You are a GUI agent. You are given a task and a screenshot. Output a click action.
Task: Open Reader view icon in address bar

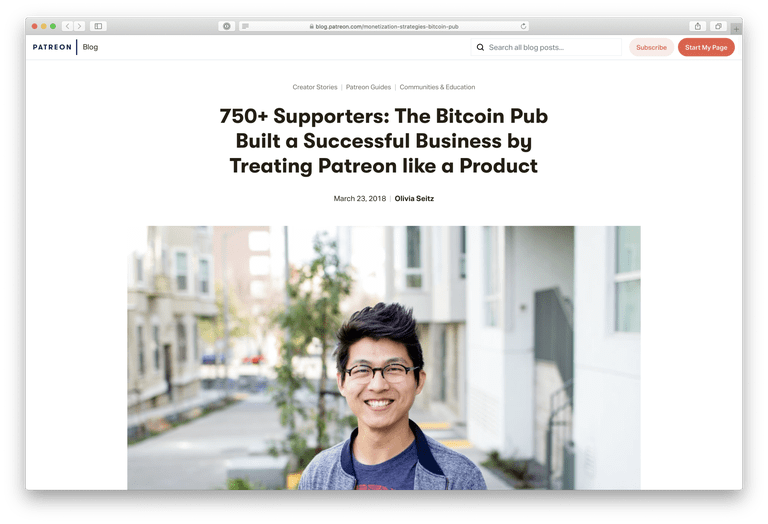pyautogui.click(x=245, y=26)
